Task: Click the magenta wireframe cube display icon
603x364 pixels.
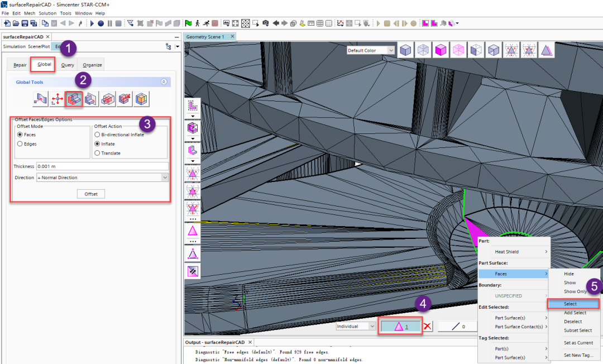Action: 458,50
